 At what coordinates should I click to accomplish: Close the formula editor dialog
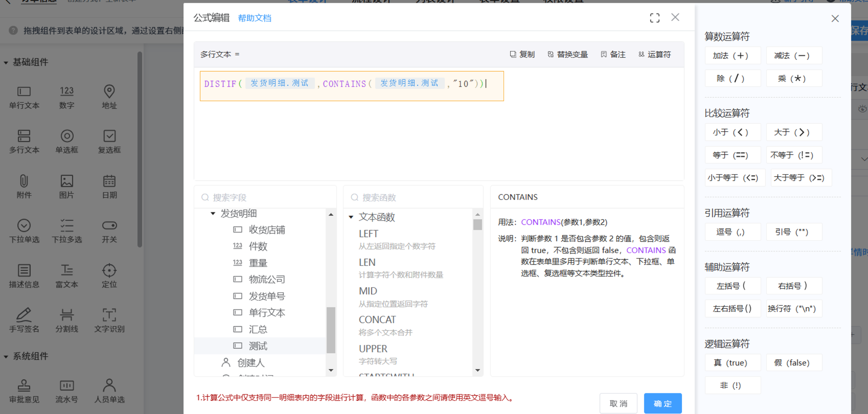[x=675, y=17]
